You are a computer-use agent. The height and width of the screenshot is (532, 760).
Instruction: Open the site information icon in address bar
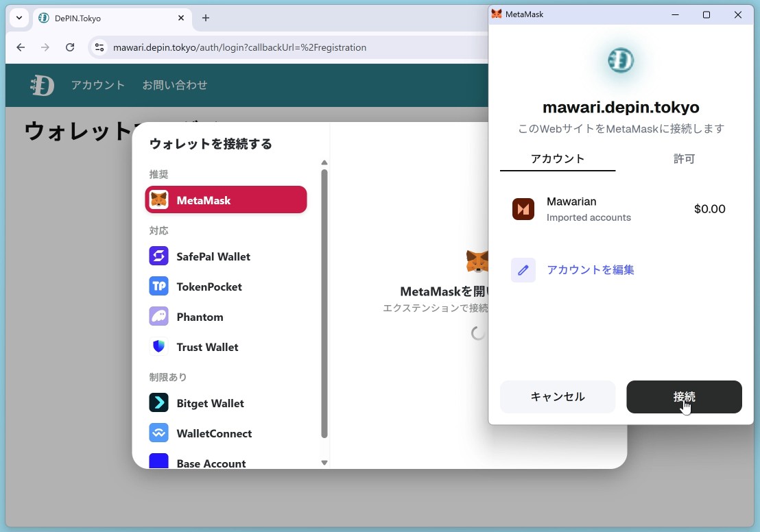(99, 47)
